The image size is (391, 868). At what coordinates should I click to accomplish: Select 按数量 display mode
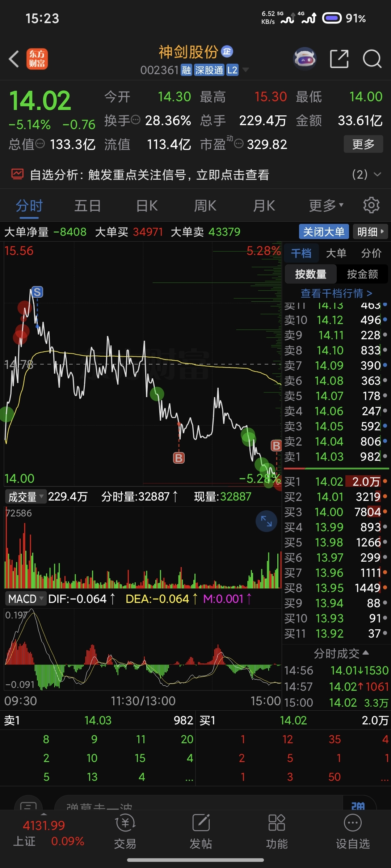[311, 274]
